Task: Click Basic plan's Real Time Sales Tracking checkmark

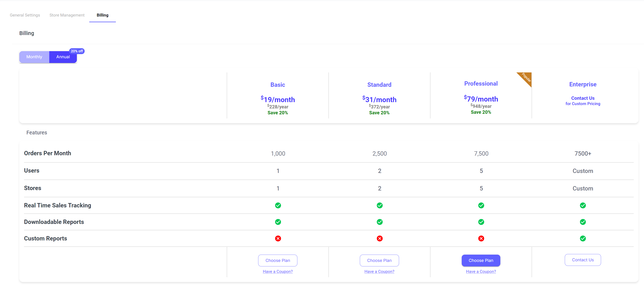Action: (x=278, y=205)
